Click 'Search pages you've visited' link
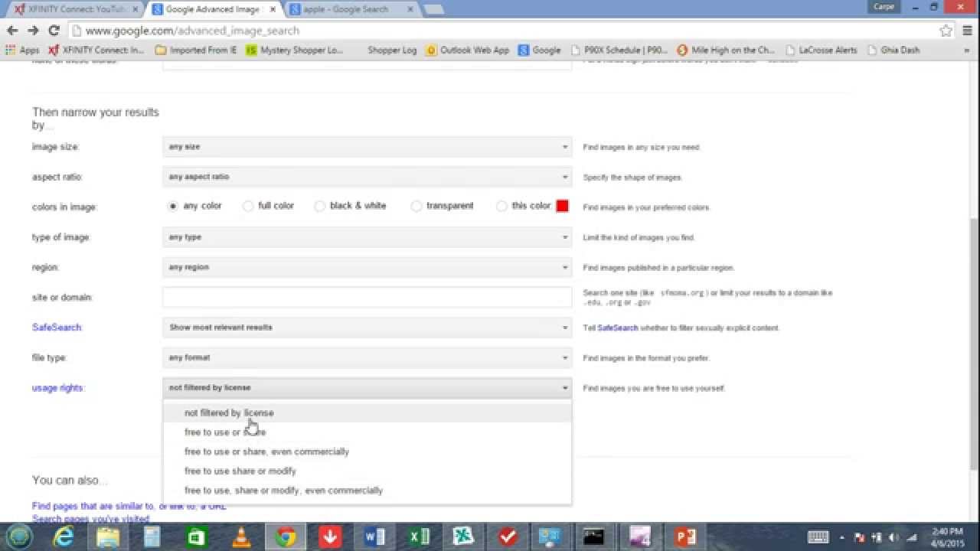 (90, 519)
